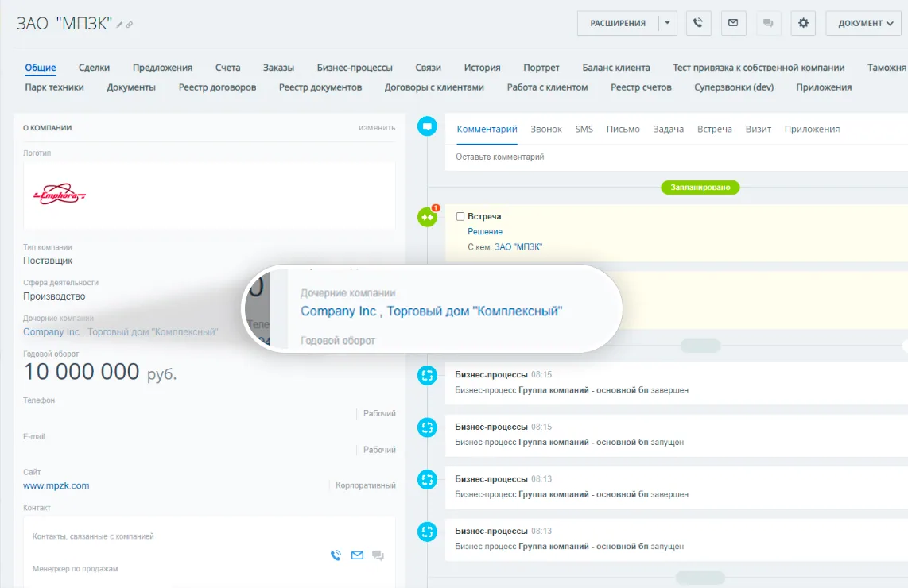Click the envelope email icon in header
The height and width of the screenshot is (588, 908).
pyautogui.click(x=733, y=23)
